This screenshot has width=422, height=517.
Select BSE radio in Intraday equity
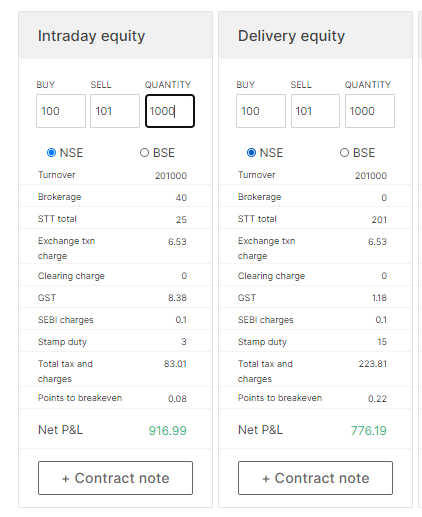coord(144,153)
